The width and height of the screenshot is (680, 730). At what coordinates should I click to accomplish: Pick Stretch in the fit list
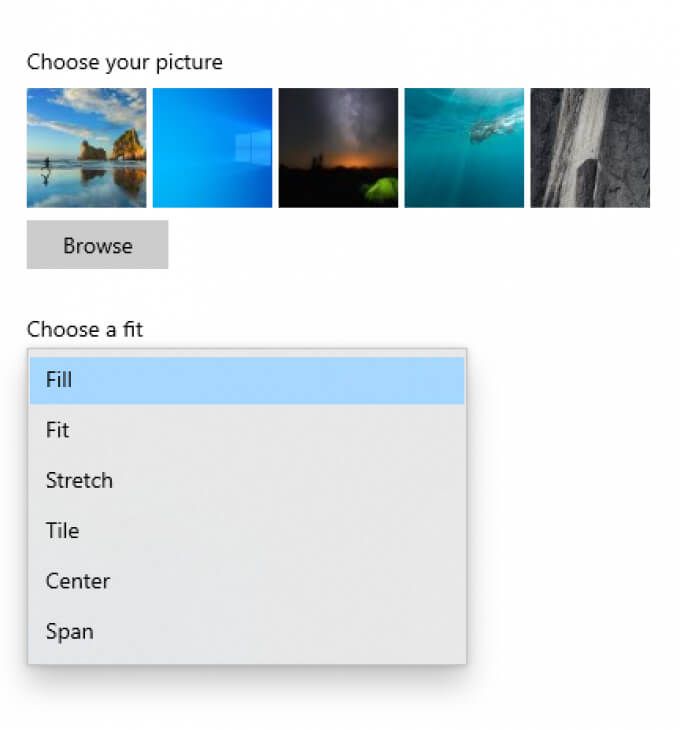(x=247, y=480)
